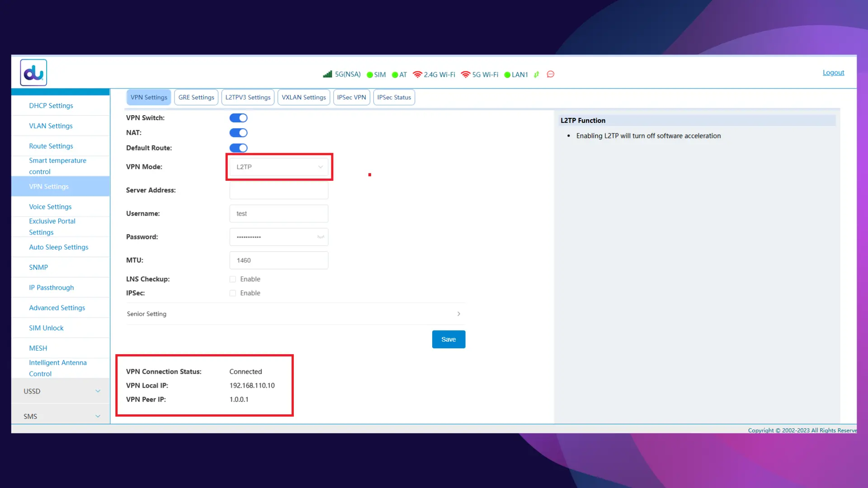
Task: Open the SNMP sidebar item
Action: 61,267
